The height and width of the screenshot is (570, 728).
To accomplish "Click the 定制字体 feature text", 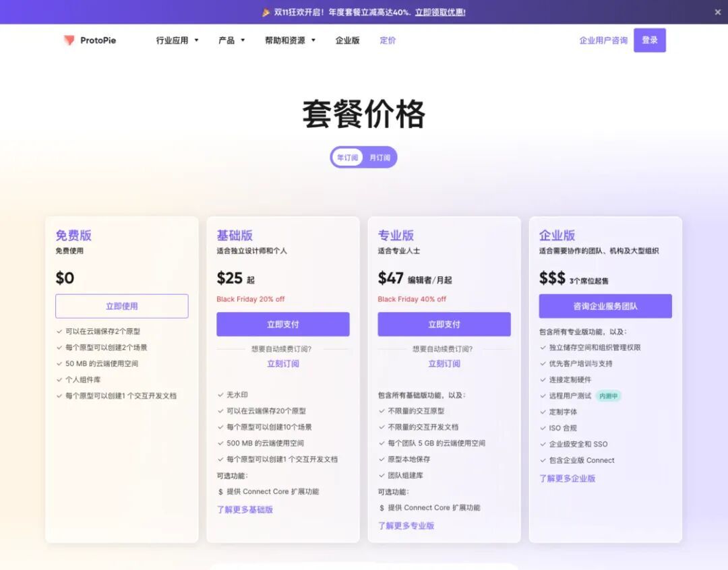I will (563, 412).
